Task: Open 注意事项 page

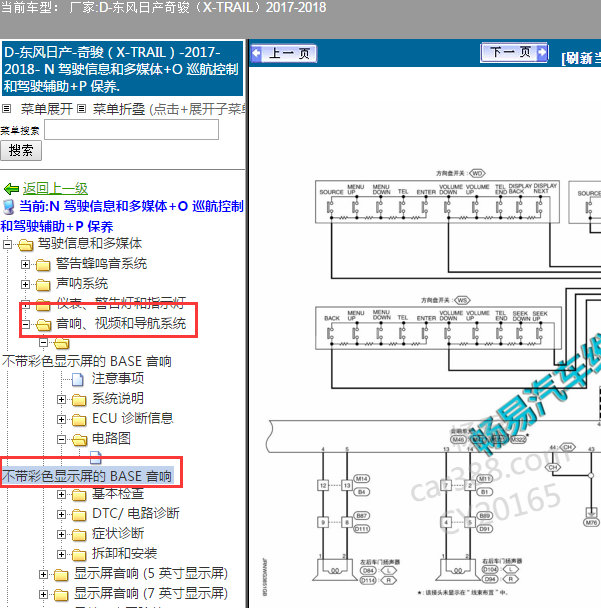Action: point(118,378)
